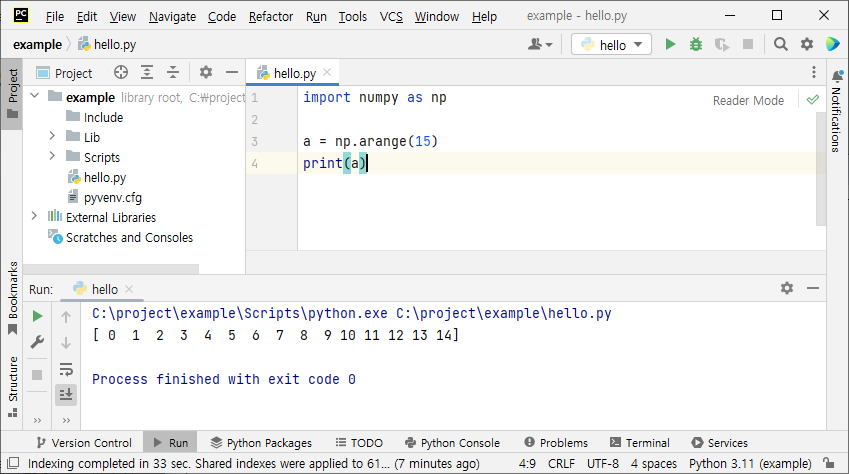Hide the Run panel with minus icon

click(x=813, y=288)
